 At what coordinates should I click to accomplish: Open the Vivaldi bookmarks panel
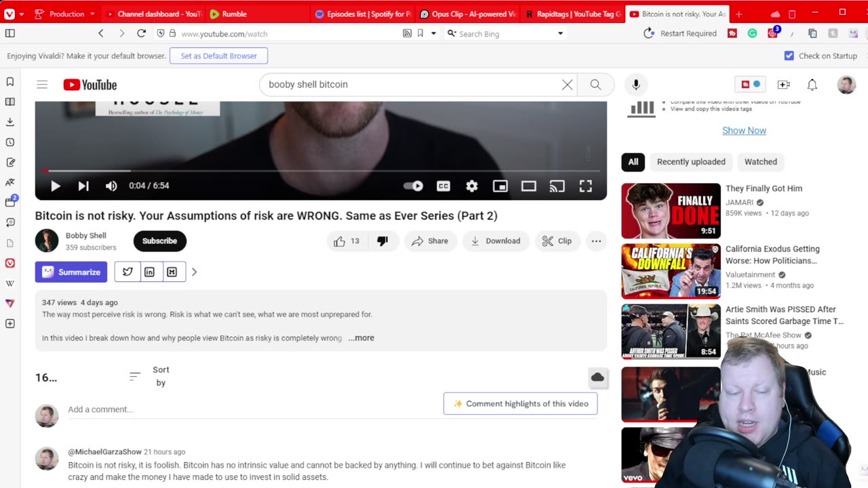coord(10,81)
